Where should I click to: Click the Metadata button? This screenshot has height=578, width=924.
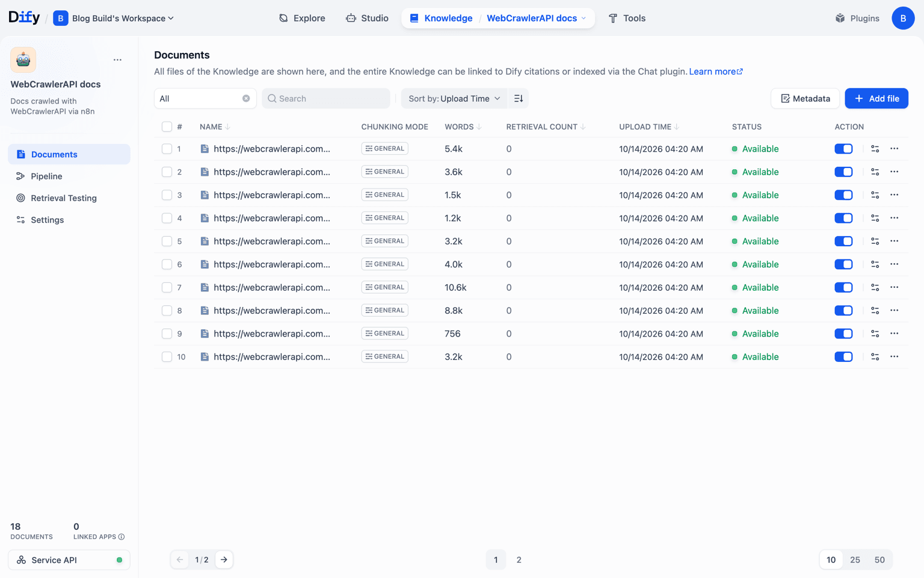coord(805,98)
